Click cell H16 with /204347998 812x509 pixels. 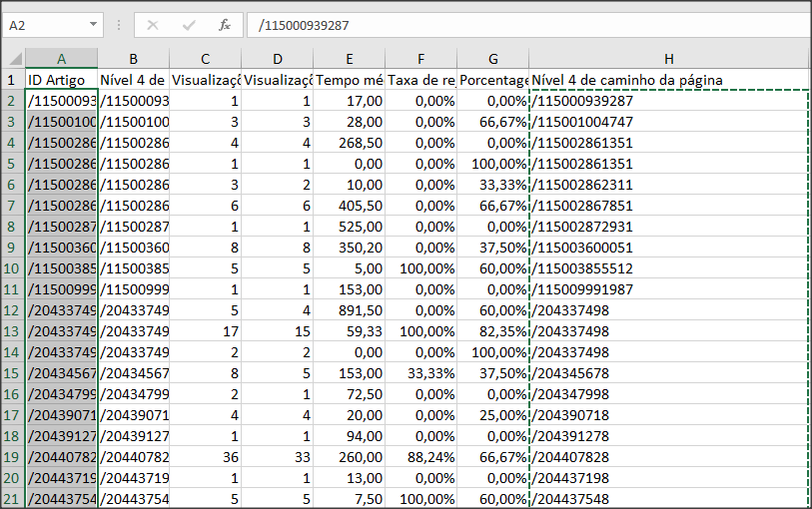pos(669,393)
